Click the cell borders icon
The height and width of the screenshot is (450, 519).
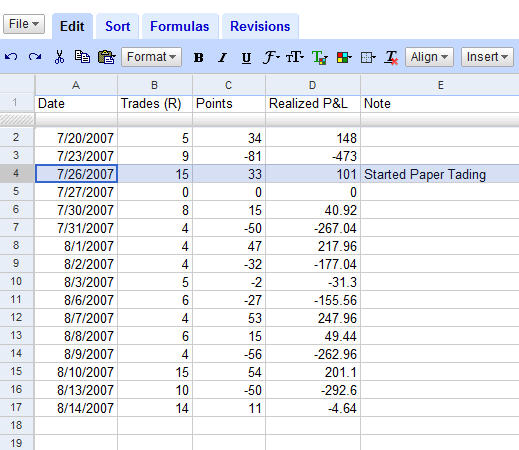pyautogui.click(x=368, y=57)
